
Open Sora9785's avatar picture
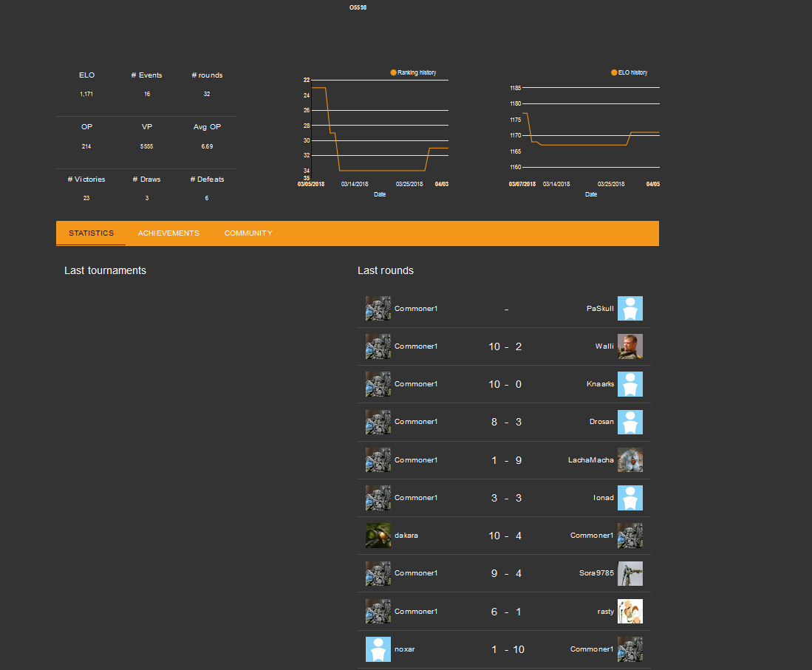630,573
